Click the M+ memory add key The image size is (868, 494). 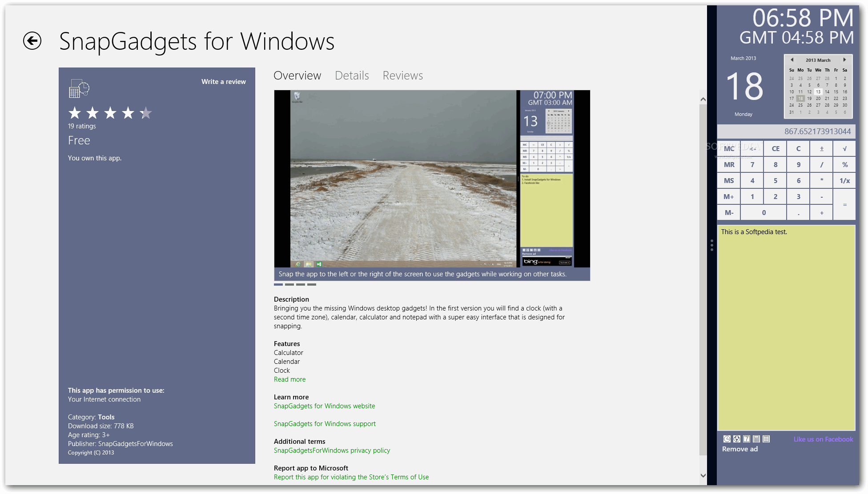tap(729, 197)
